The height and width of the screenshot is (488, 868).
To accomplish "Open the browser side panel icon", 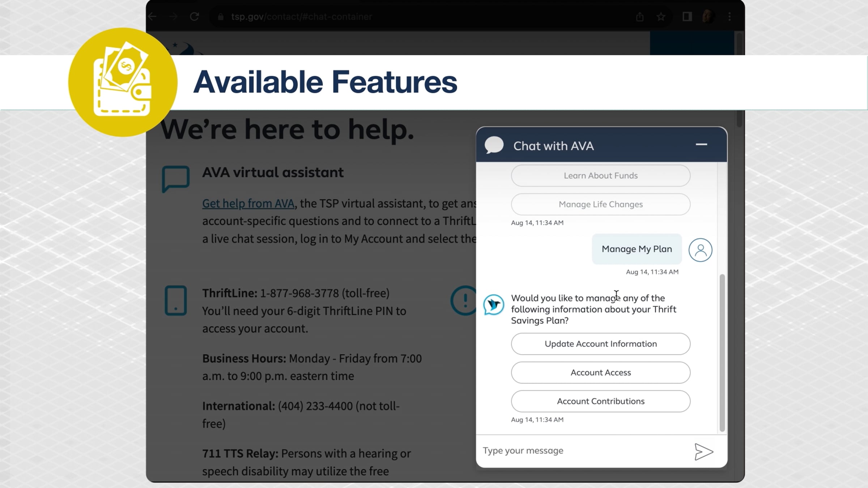I will (x=687, y=17).
